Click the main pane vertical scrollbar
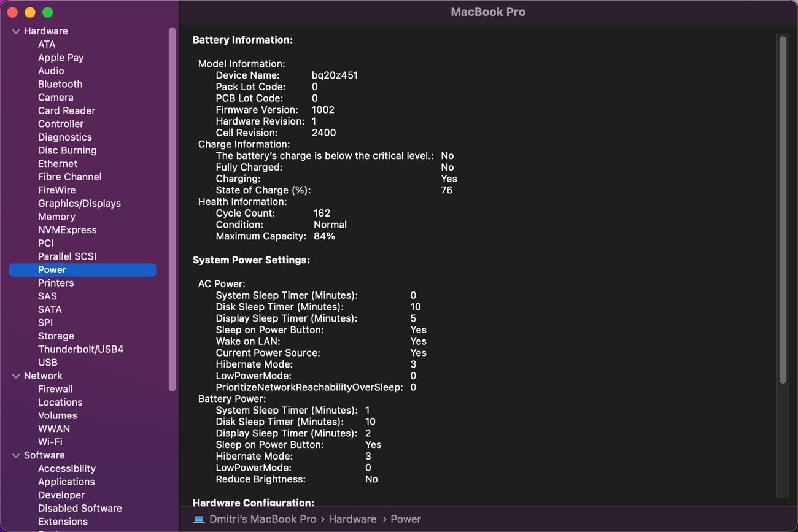The image size is (798, 532). 783,210
